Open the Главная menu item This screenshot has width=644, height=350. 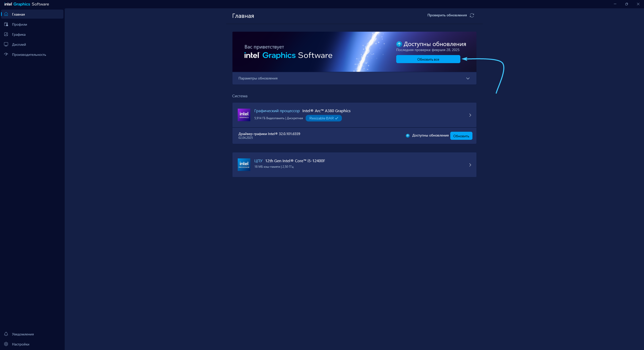(32, 14)
